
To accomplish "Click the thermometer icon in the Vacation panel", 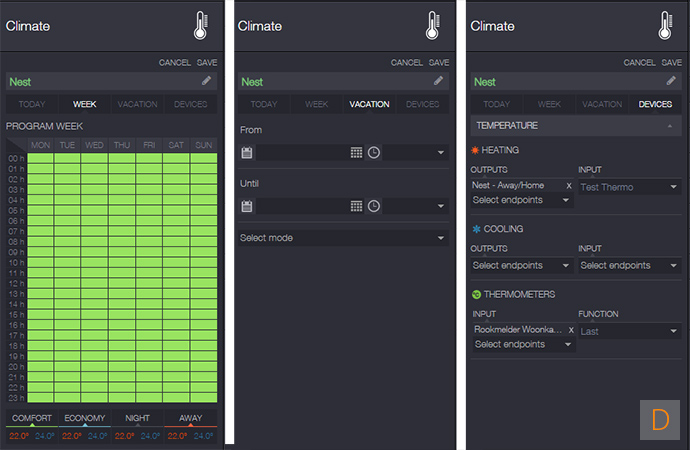I will point(433,26).
